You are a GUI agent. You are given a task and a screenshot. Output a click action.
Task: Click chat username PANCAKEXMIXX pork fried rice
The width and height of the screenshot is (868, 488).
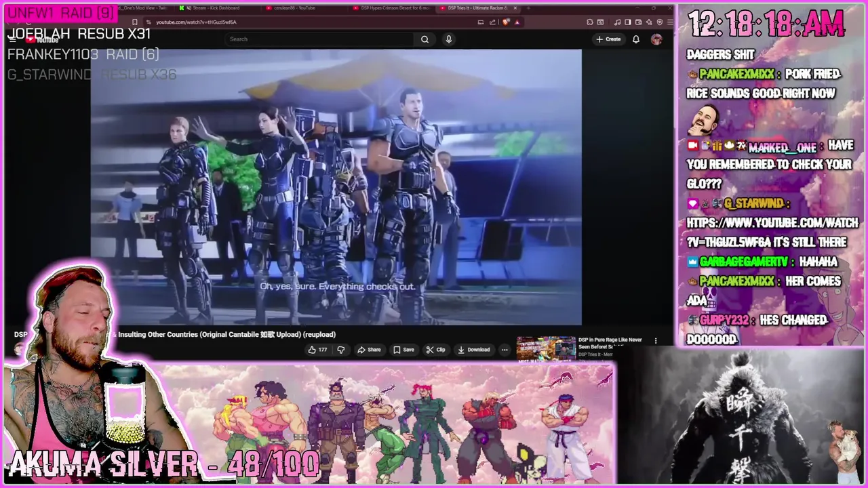pyautogui.click(x=736, y=74)
